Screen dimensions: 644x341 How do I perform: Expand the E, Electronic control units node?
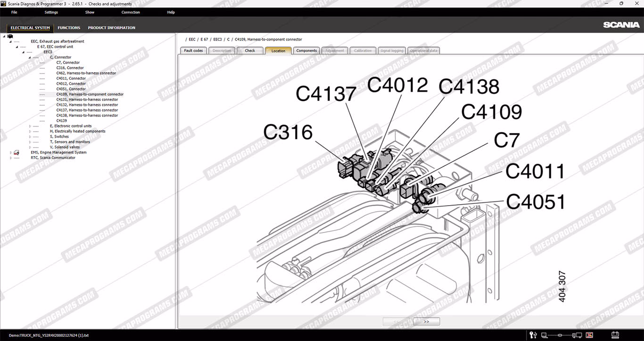pos(30,126)
